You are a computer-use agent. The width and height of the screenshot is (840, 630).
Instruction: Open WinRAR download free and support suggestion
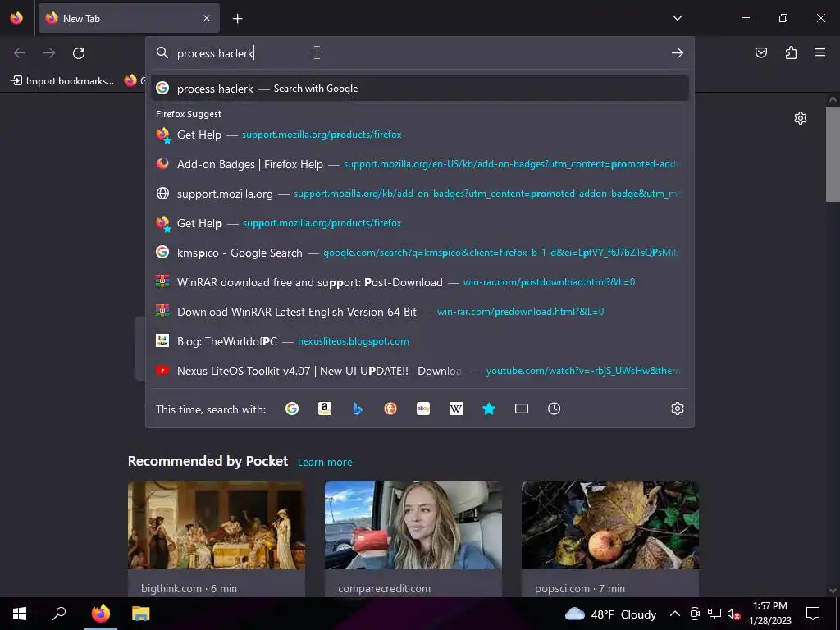click(420, 282)
